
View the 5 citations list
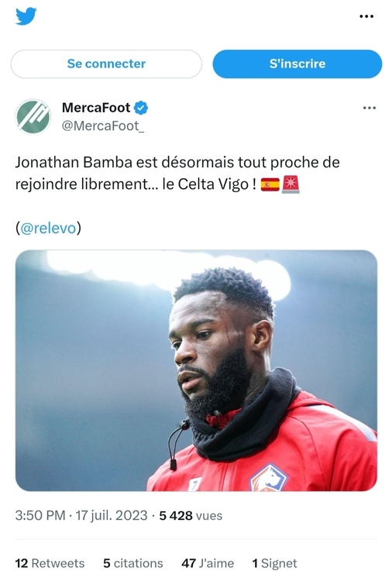(x=133, y=563)
